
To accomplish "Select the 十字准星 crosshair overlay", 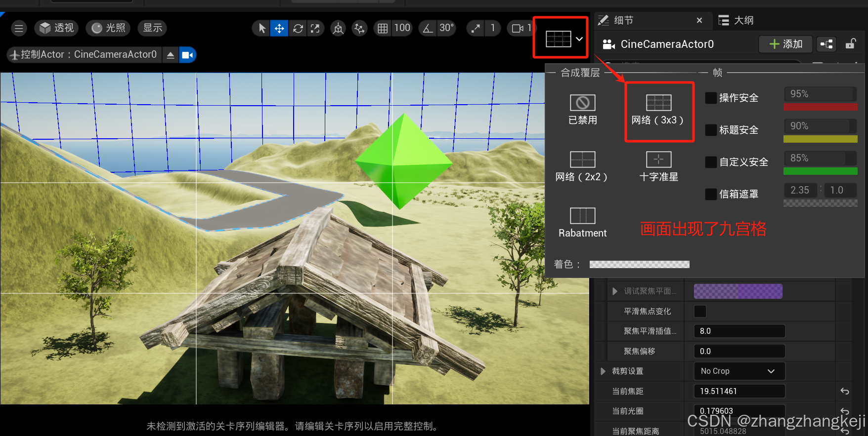I will 658,166.
